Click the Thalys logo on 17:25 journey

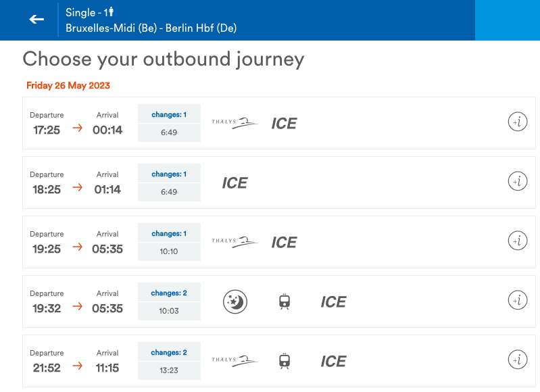(235, 123)
